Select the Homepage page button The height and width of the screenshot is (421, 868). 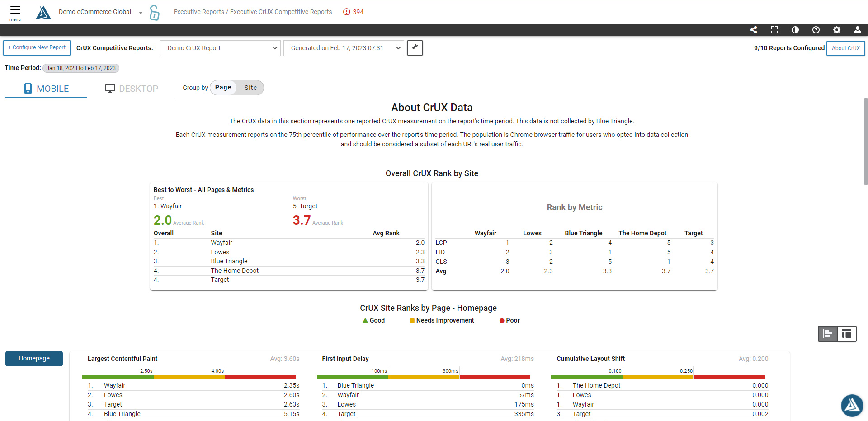pos(34,359)
